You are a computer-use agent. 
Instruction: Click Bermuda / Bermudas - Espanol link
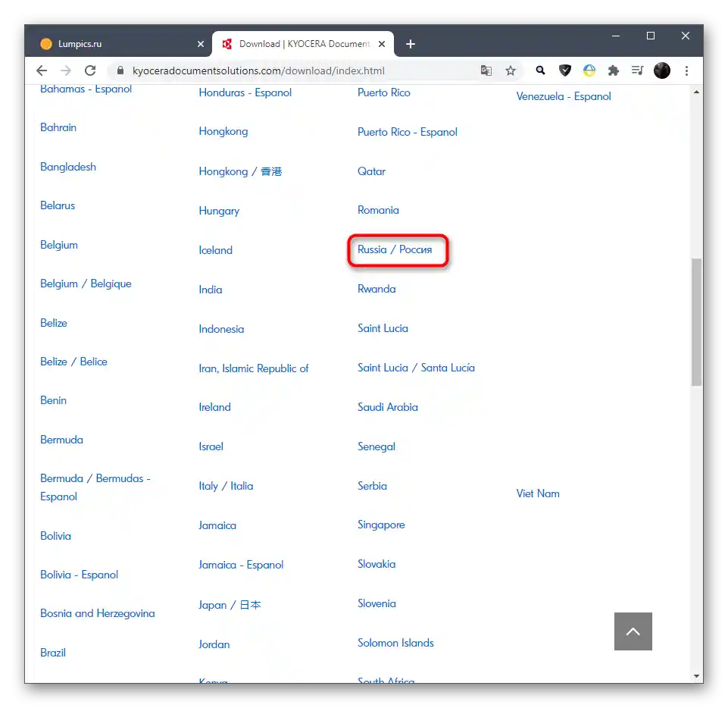(x=95, y=487)
